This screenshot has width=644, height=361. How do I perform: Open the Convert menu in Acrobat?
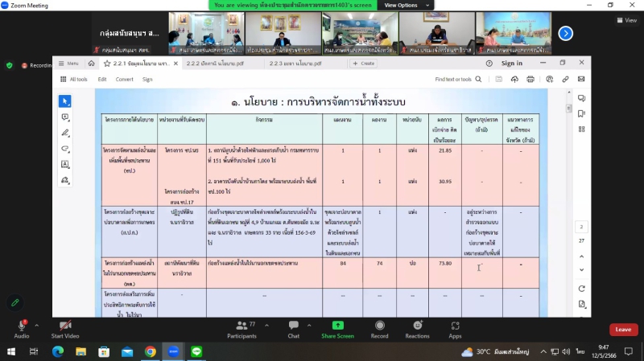(124, 79)
